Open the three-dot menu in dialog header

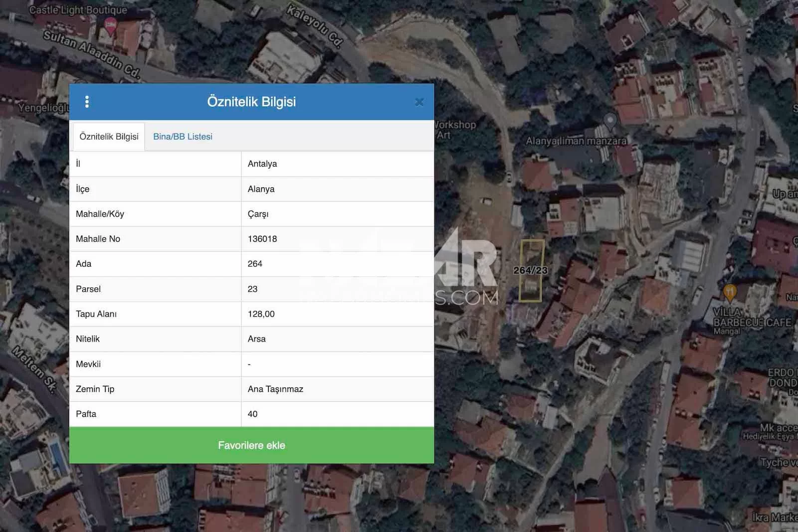[x=87, y=102]
